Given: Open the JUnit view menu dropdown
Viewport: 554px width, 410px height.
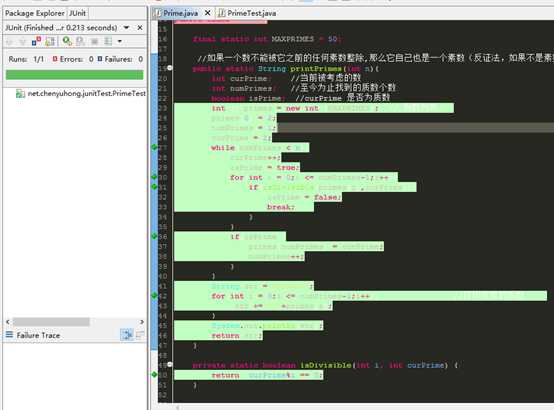Looking at the screenshot, I should pos(126,27).
